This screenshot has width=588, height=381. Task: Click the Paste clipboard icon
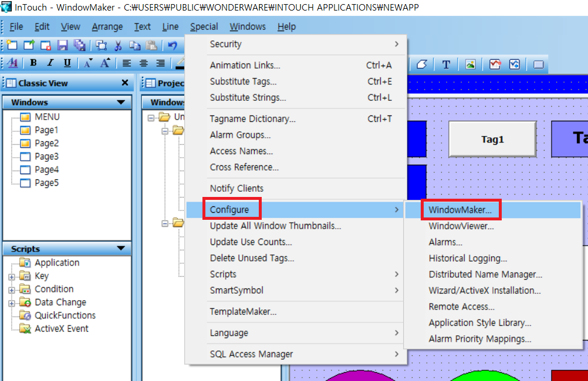click(151, 45)
